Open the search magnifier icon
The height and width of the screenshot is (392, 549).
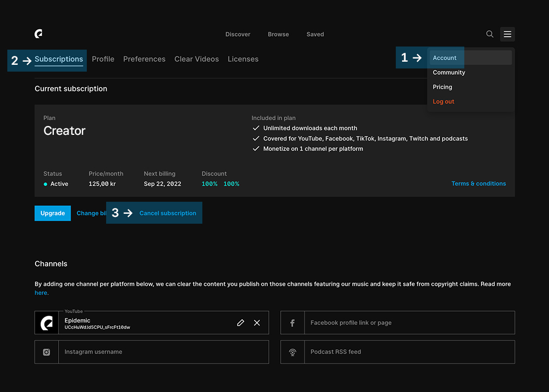490,34
